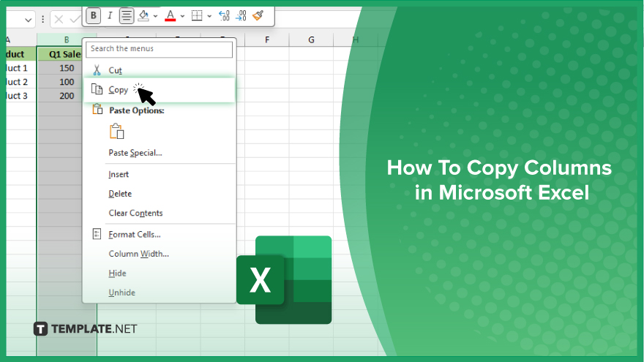Choose Unhide from the context menu
The image size is (644, 362).
160,293
